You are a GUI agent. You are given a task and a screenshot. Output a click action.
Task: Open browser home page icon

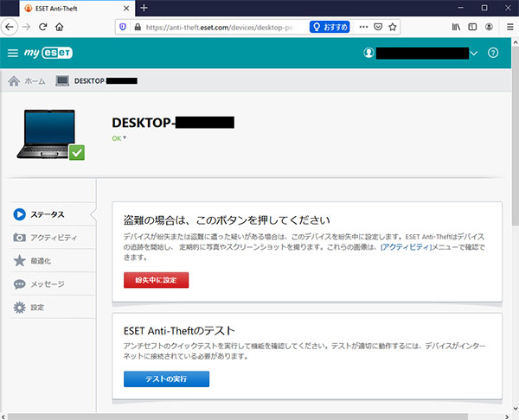click(x=59, y=27)
